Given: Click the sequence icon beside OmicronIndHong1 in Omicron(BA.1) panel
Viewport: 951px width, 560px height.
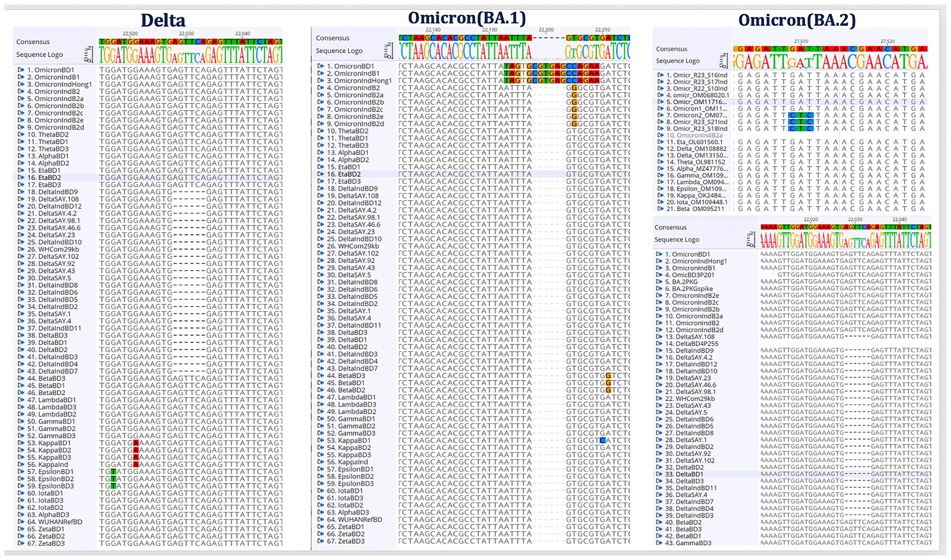Looking at the screenshot, I should [x=320, y=80].
